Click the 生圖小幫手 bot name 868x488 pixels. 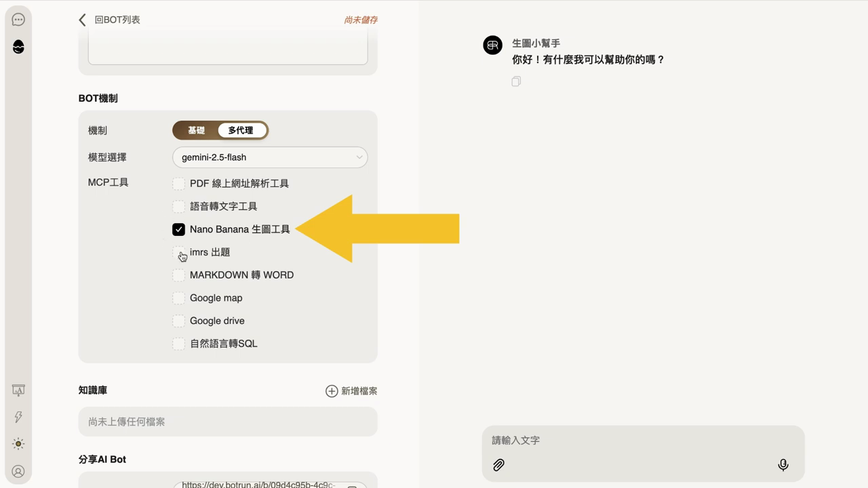point(536,43)
